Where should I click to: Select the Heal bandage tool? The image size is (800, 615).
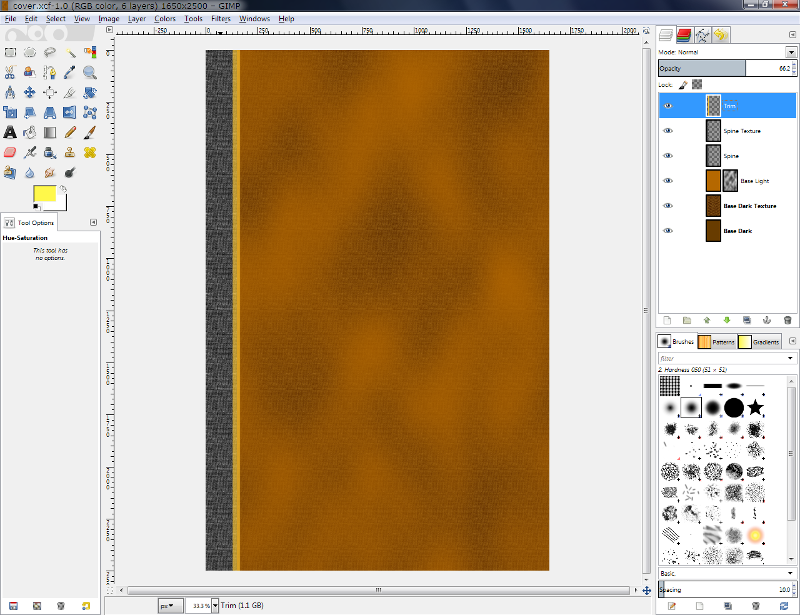pos(90,153)
